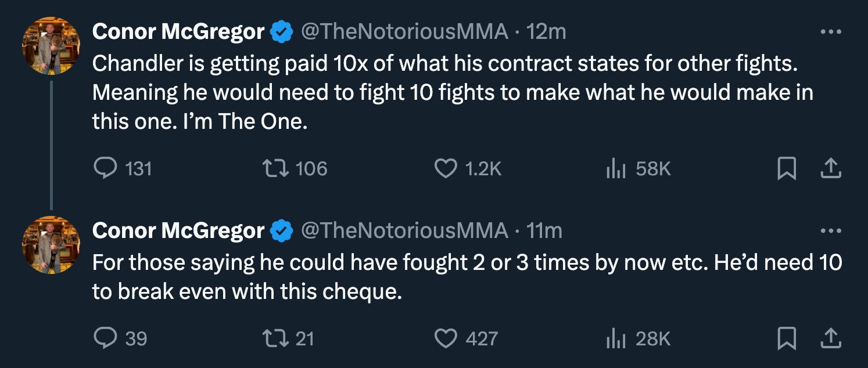Click @TheNotoriousMMA handle on the second tweet

(x=404, y=231)
